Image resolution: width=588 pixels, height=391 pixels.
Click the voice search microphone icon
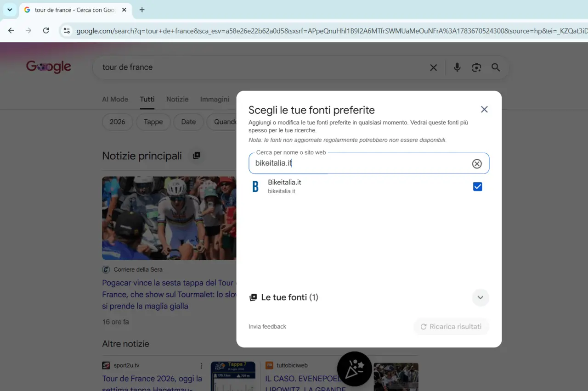457,67
